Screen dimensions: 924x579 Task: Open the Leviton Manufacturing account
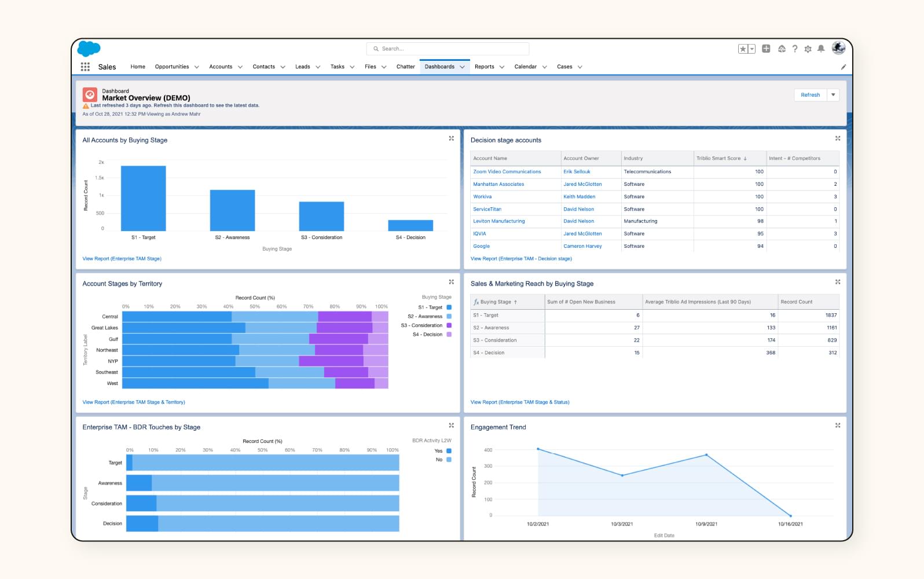pyautogui.click(x=499, y=221)
